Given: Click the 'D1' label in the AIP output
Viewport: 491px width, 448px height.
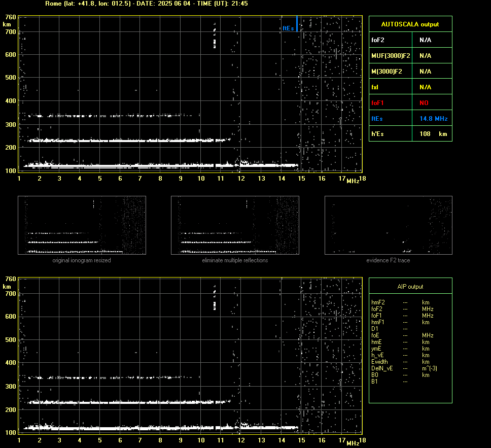Looking at the screenshot, I should (374, 329).
